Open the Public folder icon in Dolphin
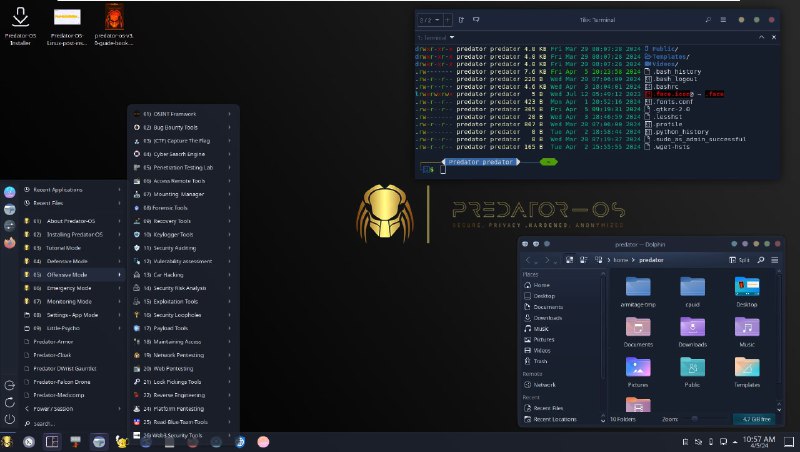The image size is (800, 452). (x=692, y=372)
